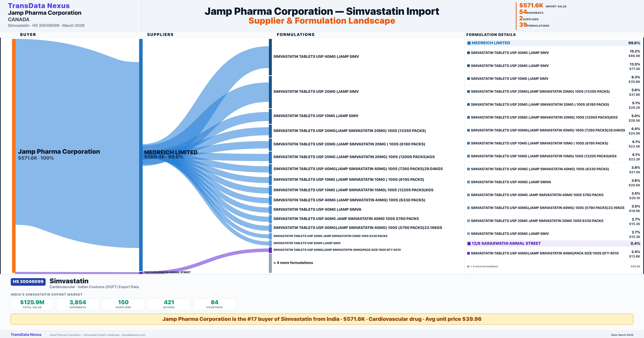Click the HS 30049099 badge
This screenshot has width=644, height=338.
[28, 282]
